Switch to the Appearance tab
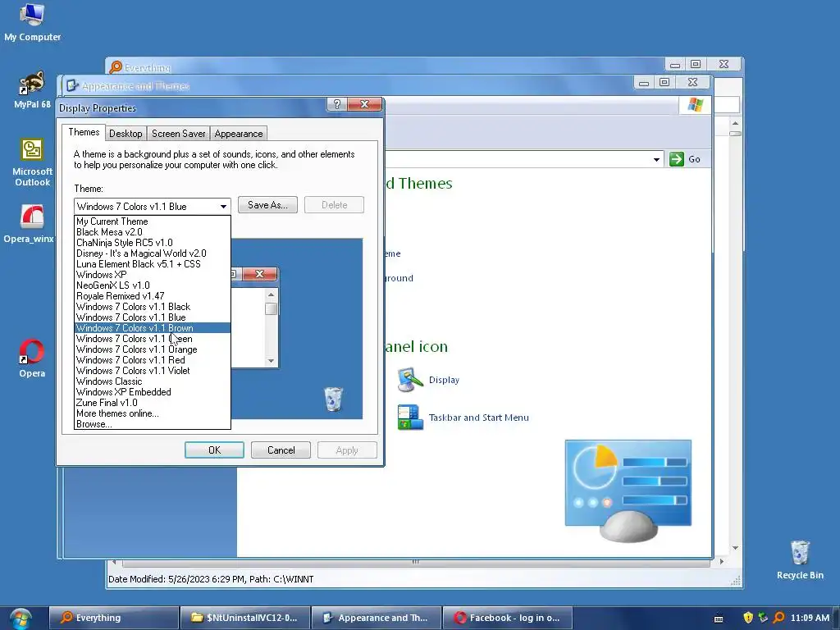This screenshot has width=840, height=630. (x=239, y=134)
